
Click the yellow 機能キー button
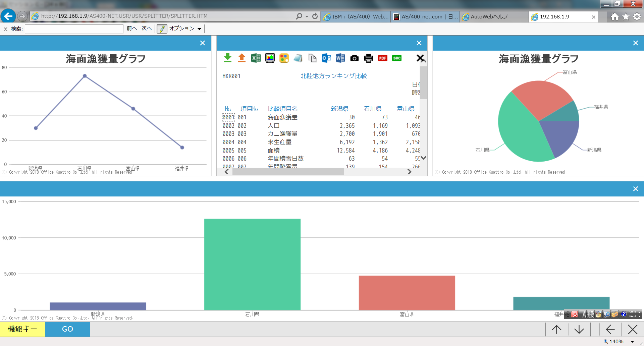click(22, 329)
